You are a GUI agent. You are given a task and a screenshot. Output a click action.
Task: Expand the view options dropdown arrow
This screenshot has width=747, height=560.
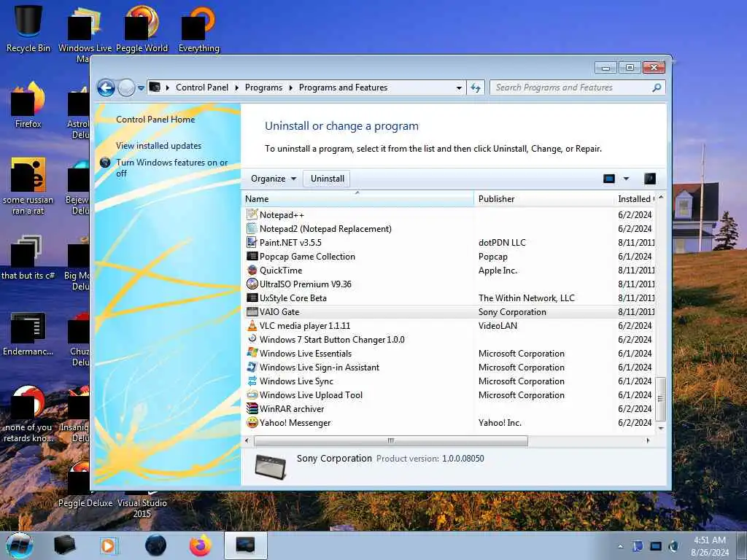pyautogui.click(x=626, y=179)
